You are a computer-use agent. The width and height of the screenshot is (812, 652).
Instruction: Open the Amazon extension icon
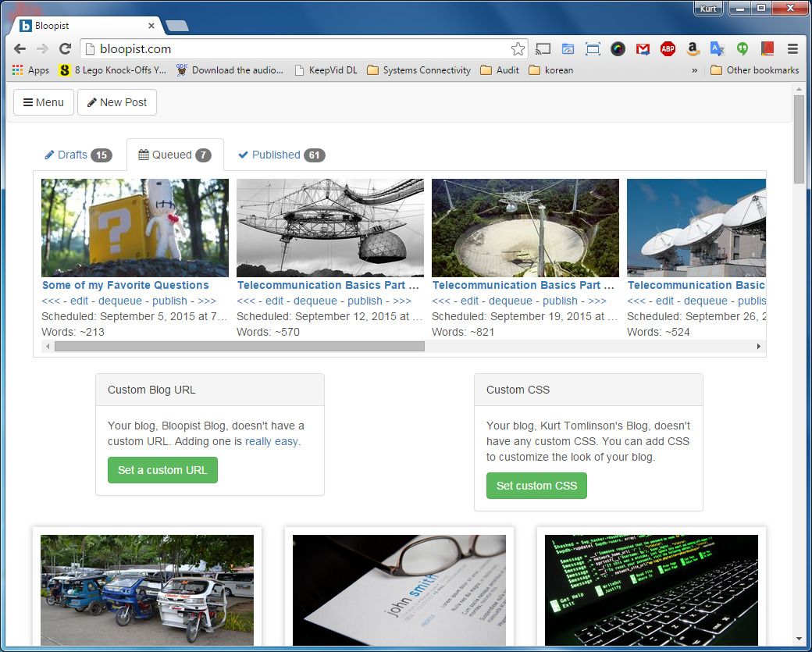(x=693, y=48)
